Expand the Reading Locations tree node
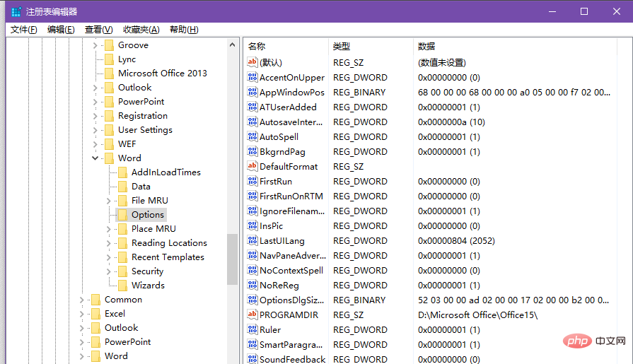This screenshot has height=364, width=633. (x=108, y=243)
